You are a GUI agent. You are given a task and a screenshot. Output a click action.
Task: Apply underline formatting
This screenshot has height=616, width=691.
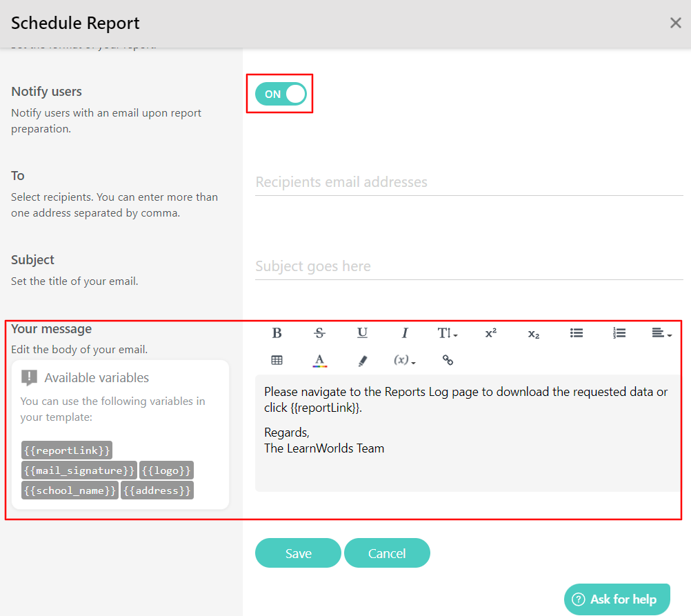362,333
